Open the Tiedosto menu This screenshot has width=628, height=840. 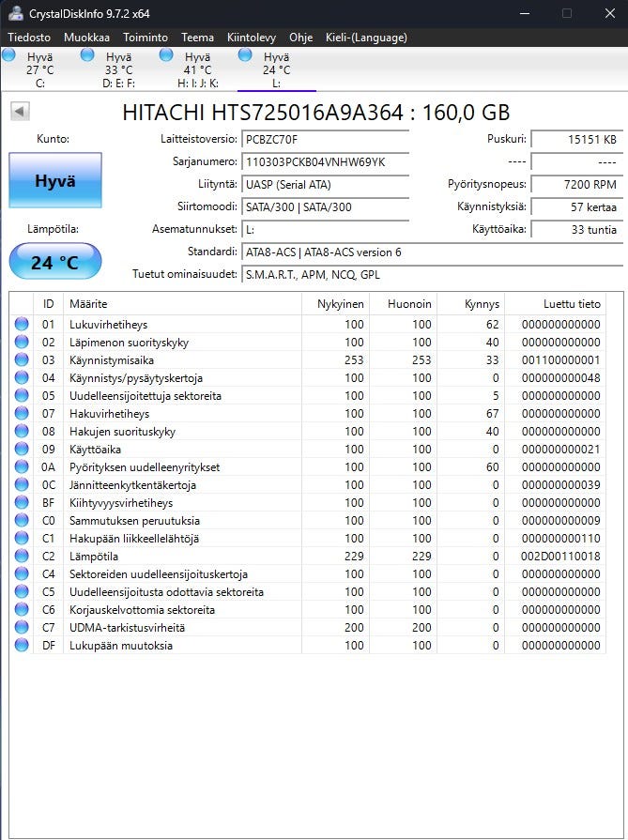click(x=31, y=38)
